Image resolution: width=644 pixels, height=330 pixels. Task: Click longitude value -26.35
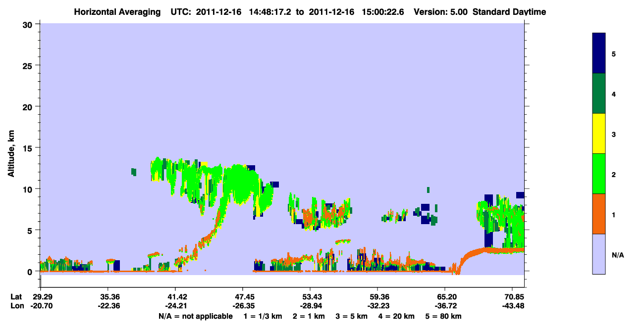(x=243, y=306)
